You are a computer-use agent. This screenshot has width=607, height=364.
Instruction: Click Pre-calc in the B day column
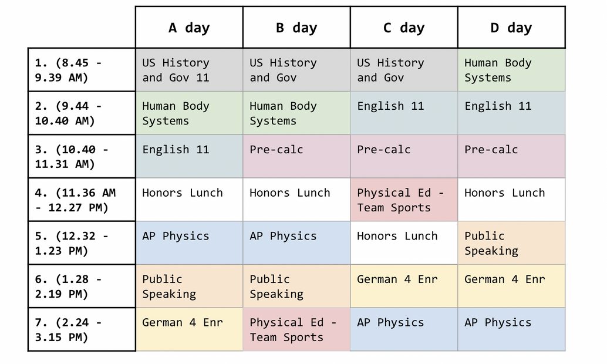tap(296, 156)
